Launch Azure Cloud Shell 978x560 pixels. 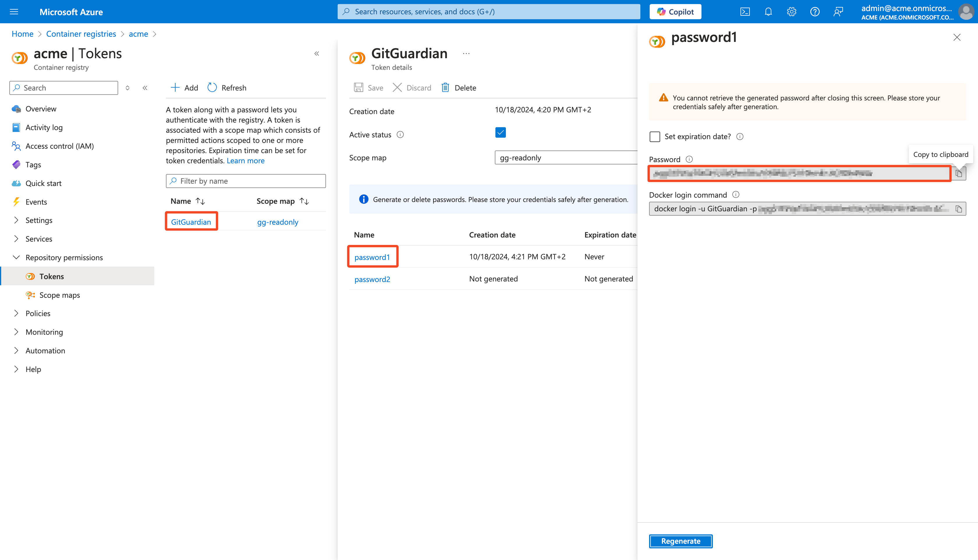pyautogui.click(x=745, y=12)
